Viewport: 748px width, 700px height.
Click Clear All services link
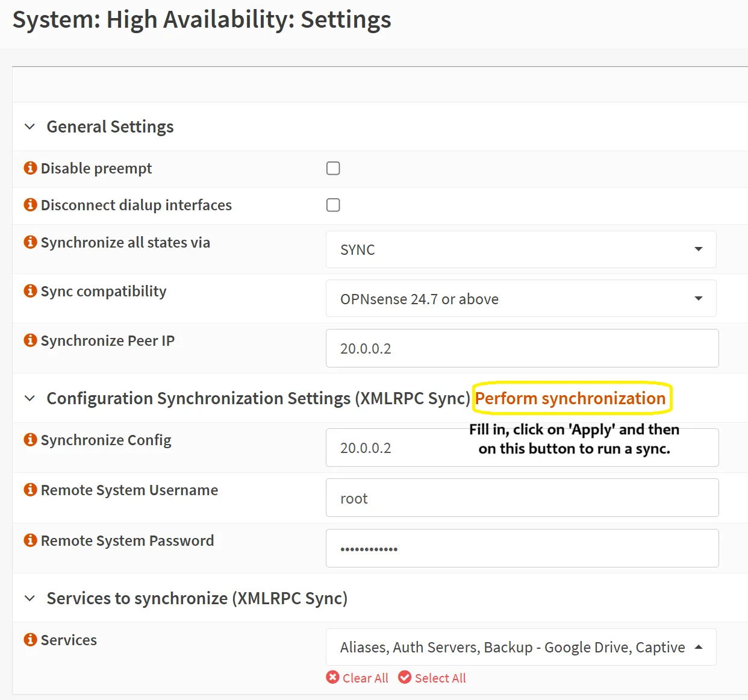pos(365,678)
